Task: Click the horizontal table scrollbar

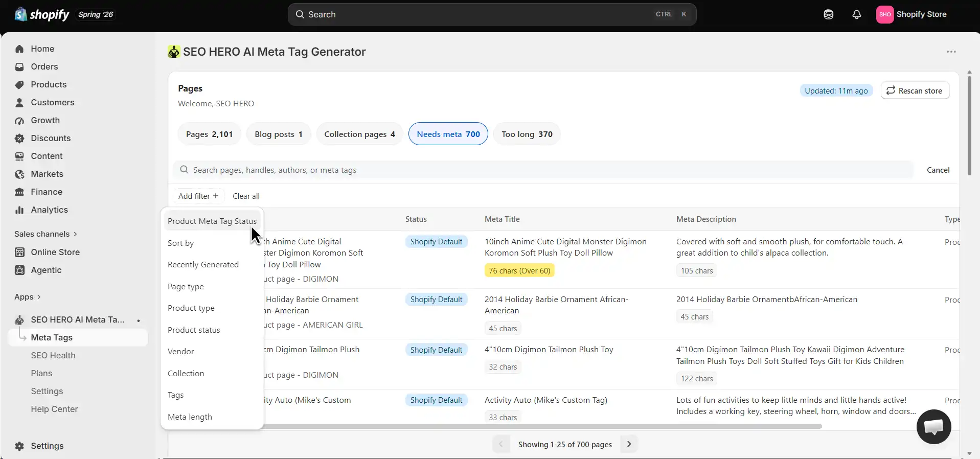Action: (542, 426)
